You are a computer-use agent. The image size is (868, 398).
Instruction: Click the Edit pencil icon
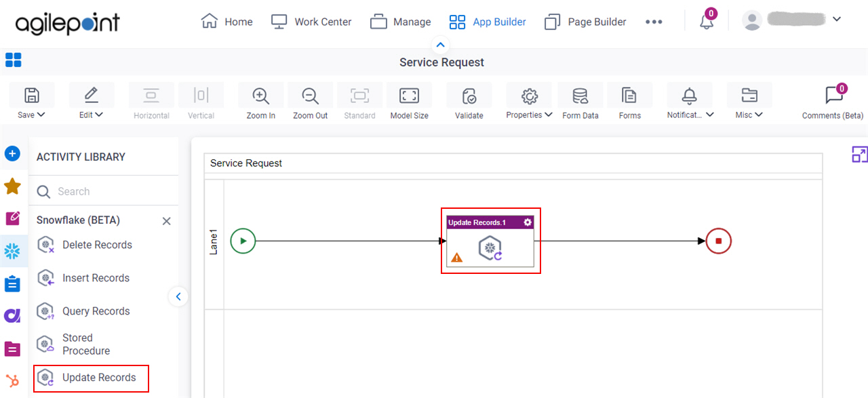(92, 95)
